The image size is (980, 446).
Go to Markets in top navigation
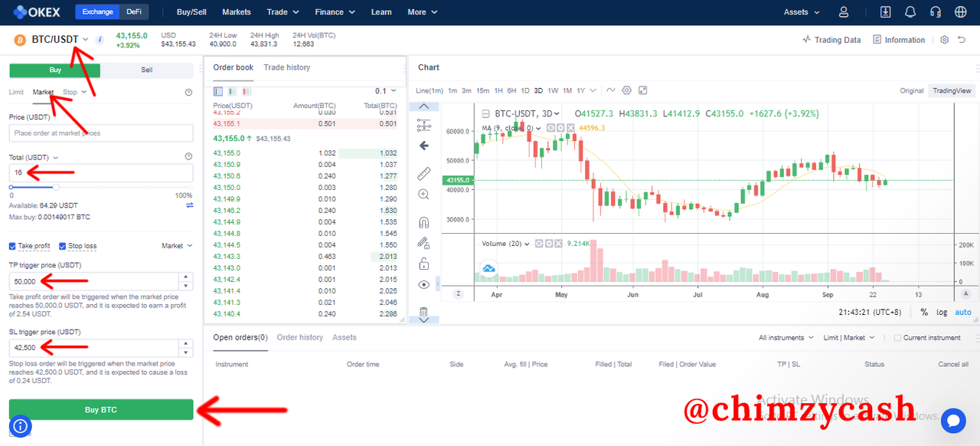pos(237,12)
